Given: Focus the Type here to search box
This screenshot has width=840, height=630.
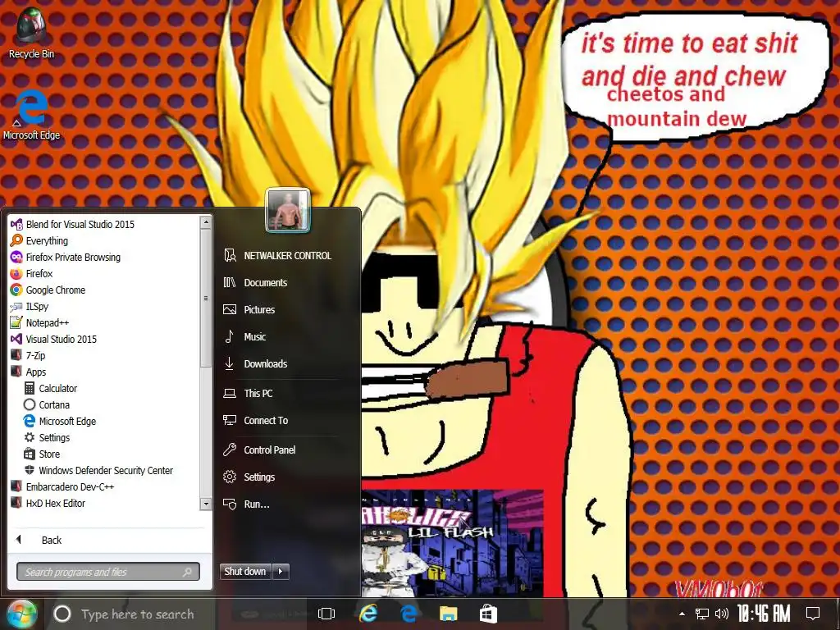Looking at the screenshot, I should click(138, 614).
